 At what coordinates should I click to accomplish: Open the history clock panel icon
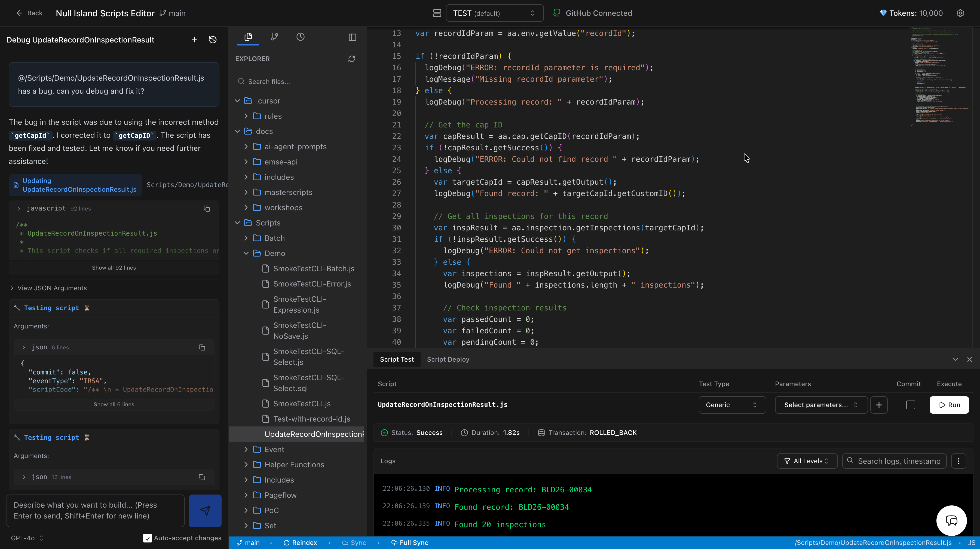[300, 37]
